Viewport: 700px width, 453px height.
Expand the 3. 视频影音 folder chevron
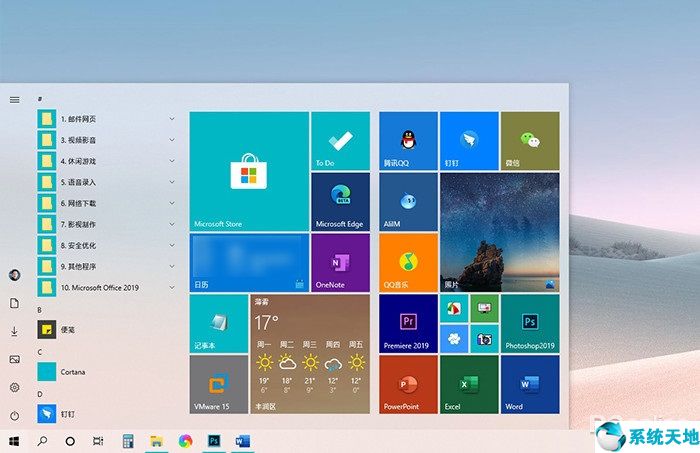(172, 140)
